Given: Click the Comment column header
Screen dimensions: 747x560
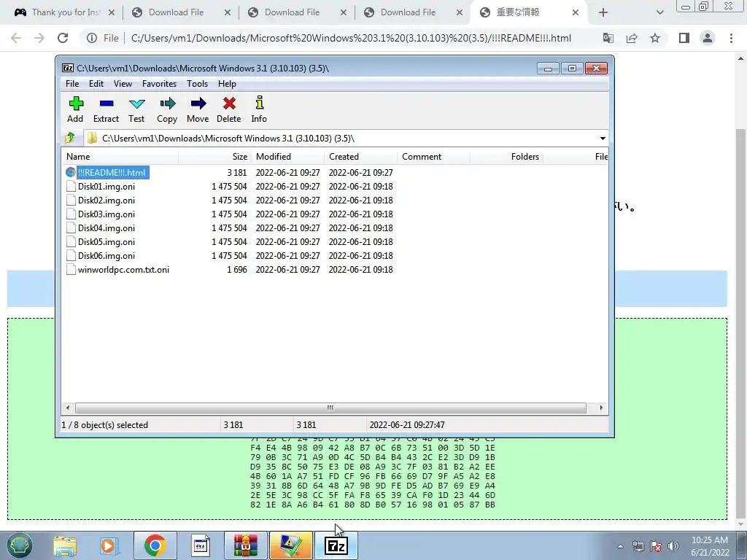Looking at the screenshot, I should pos(433,157).
